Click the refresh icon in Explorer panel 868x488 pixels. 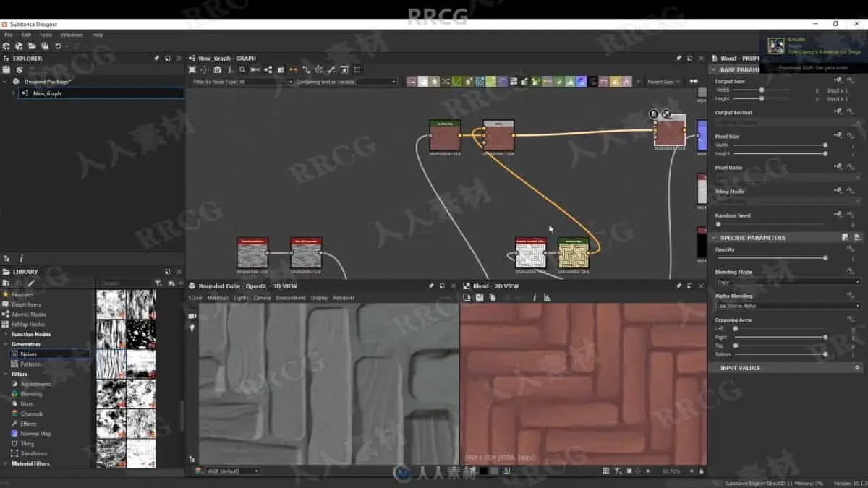point(19,69)
